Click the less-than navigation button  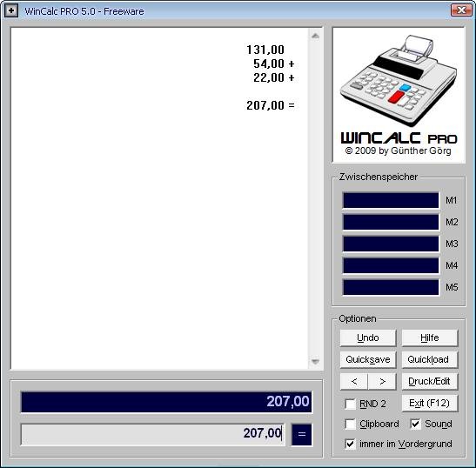coord(354,382)
